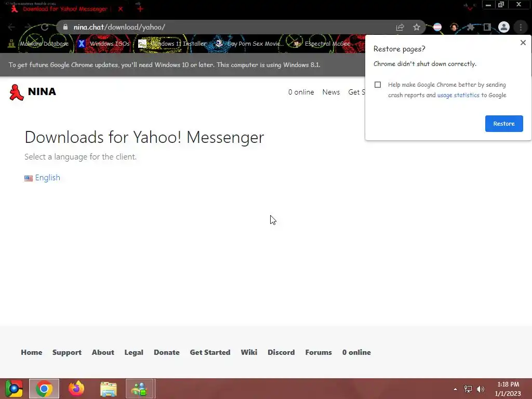Open a new tab with the plus button
Image resolution: width=532 pixels, height=399 pixels.
[x=140, y=9]
